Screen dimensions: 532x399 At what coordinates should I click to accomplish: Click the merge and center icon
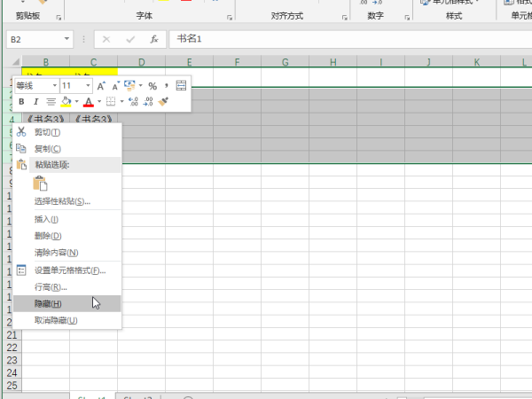click(182, 86)
